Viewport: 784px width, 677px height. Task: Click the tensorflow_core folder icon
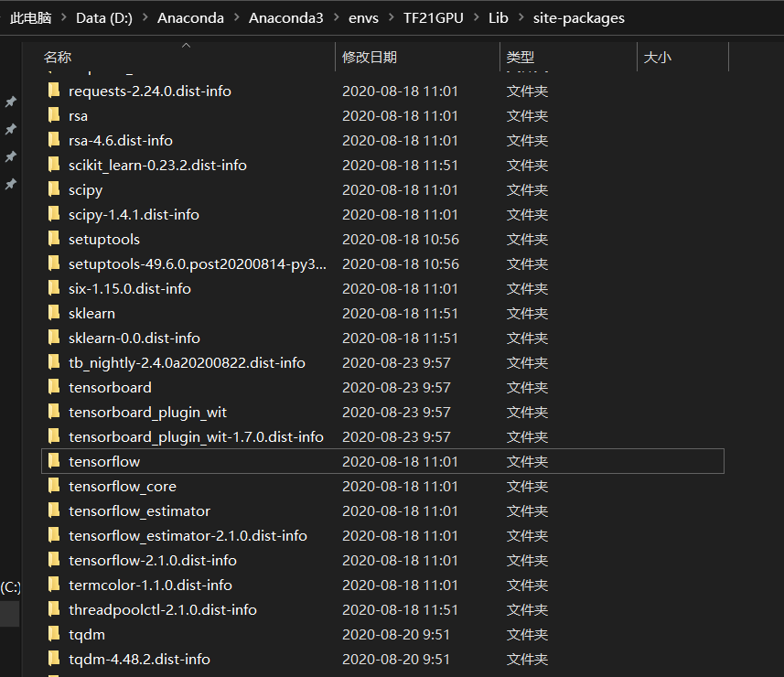tap(54, 486)
